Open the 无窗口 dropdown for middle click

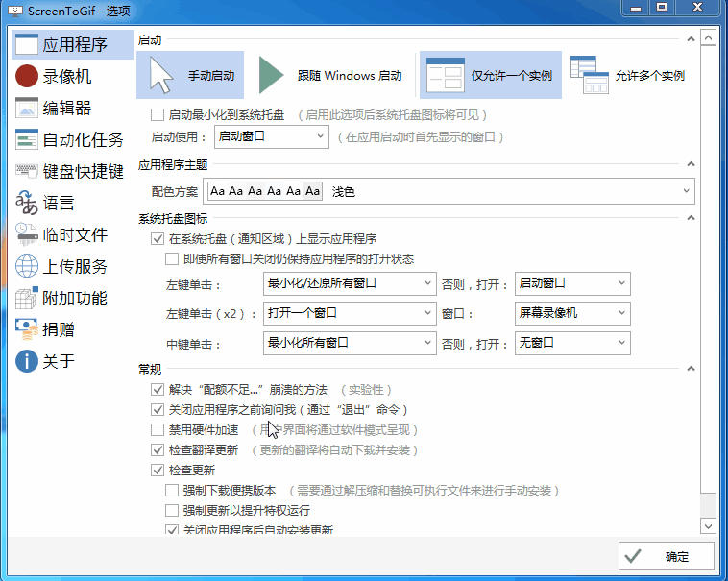[572, 343]
